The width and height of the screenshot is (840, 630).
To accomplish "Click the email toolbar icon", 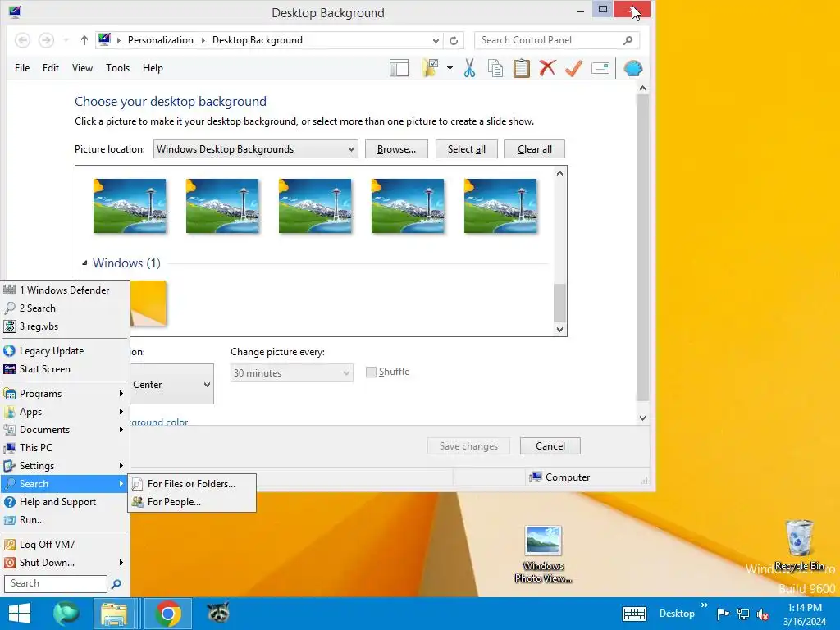I will pyautogui.click(x=600, y=68).
